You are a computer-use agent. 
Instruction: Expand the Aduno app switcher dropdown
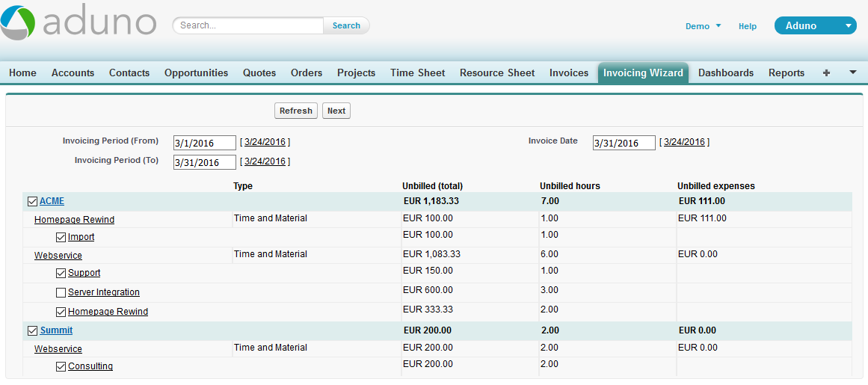(848, 25)
